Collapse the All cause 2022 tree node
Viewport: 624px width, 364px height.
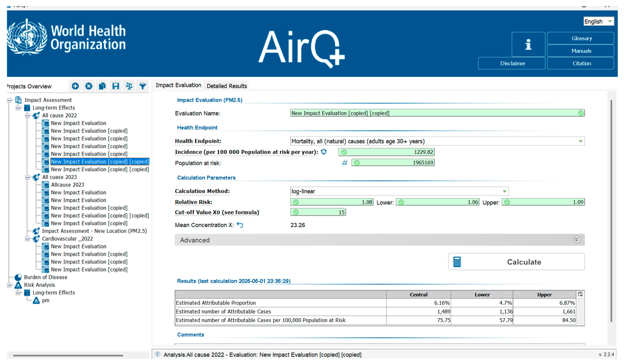[28, 116]
